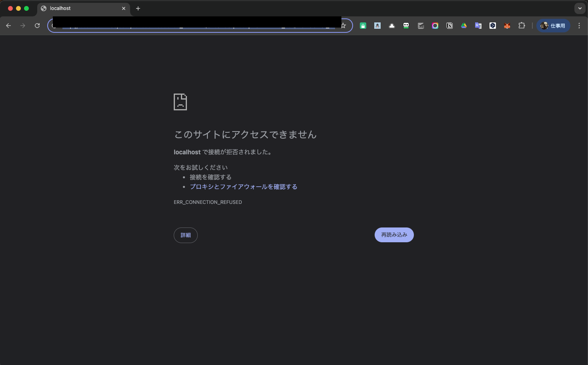Viewport: 588px width, 365px height.
Task: Click the forward navigation arrow
Action: [x=23, y=26]
